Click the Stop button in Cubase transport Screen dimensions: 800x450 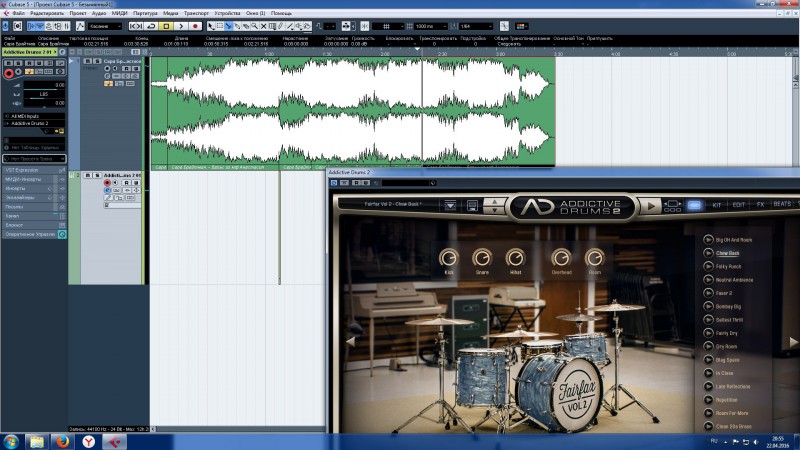coord(166,26)
